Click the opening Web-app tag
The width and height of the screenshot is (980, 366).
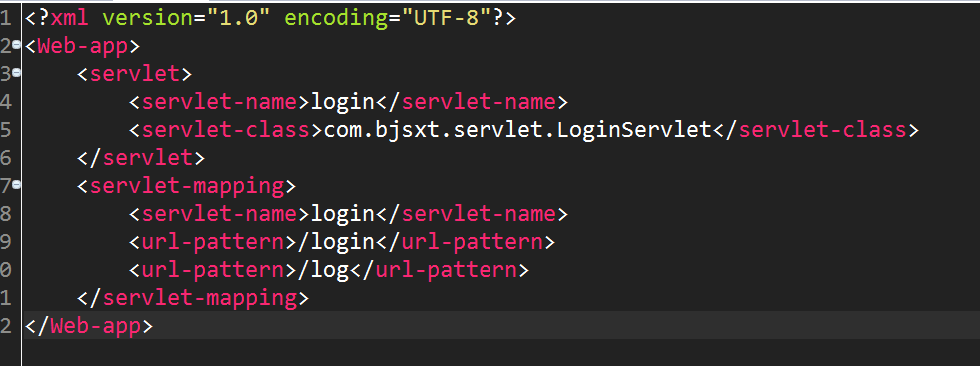tap(83, 46)
